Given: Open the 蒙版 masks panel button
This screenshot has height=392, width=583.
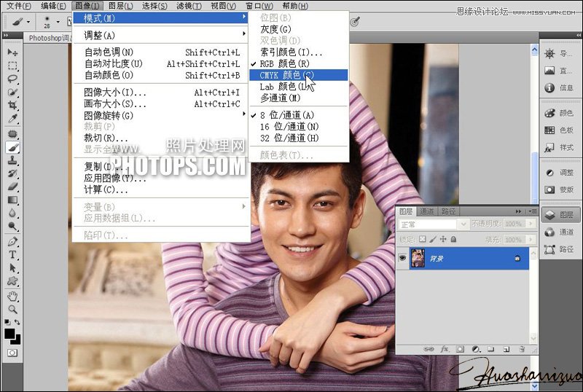Looking at the screenshot, I should click(559, 189).
